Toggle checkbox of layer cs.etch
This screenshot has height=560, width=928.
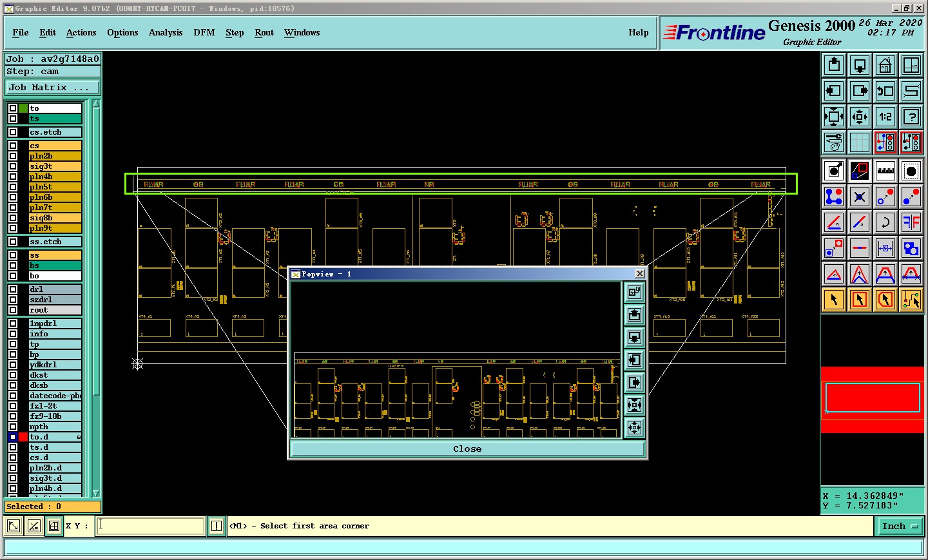[x=13, y=132]
